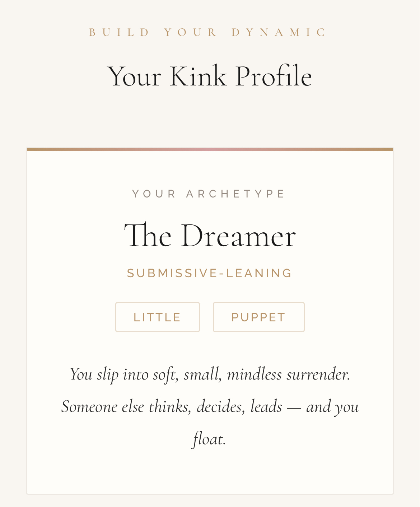The width and height of the screenshot is (420, 507).
Task: Click the line starting 'Someone else thinks'
Action: pyautogui.click(x=210, y=406)
